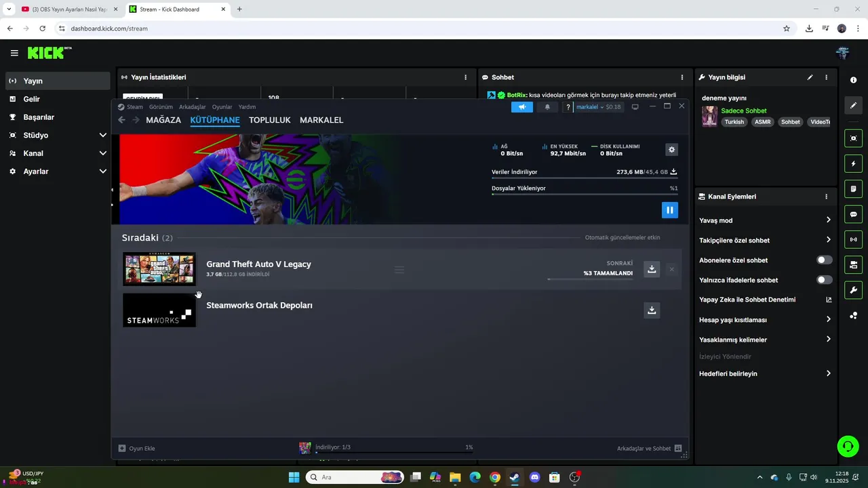Click the document rail icon
The image size is (868, 488).
853,188
